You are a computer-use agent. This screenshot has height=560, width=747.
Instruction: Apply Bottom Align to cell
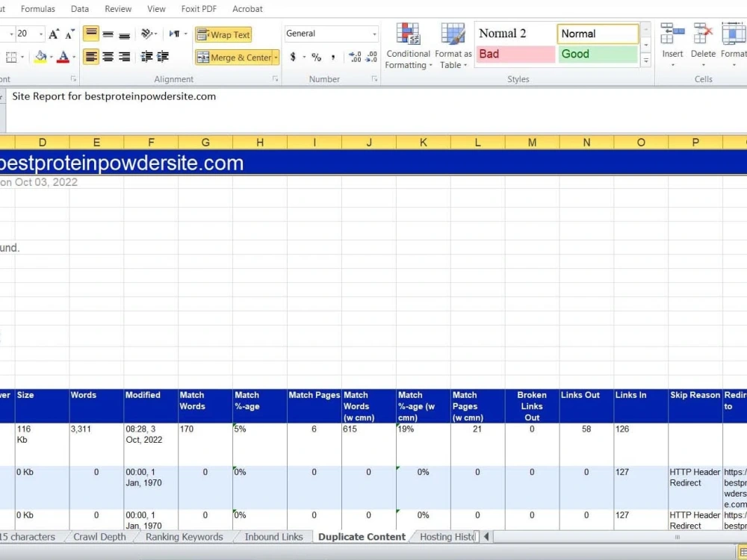click(124, 34)
